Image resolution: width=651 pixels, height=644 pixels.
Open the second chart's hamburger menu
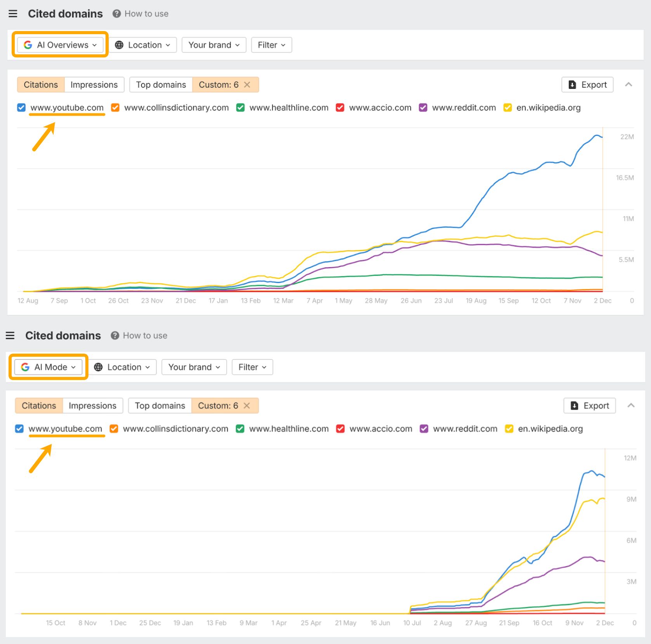[x=10, y=335]
